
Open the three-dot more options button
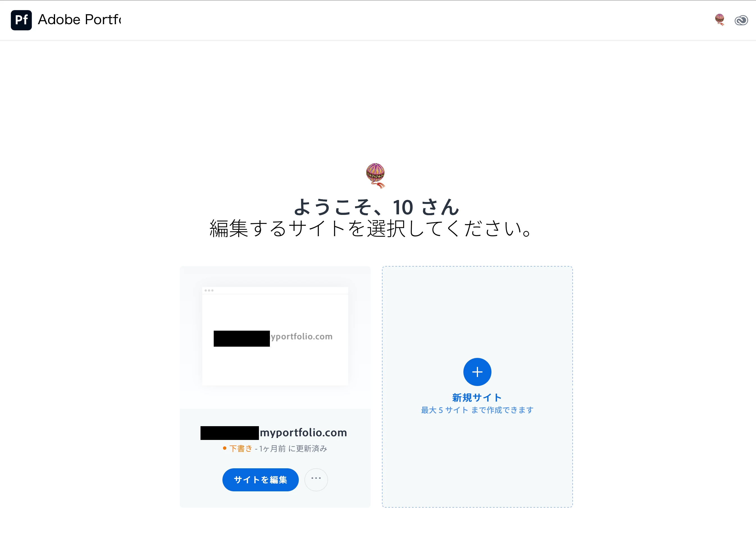(316, 479)
